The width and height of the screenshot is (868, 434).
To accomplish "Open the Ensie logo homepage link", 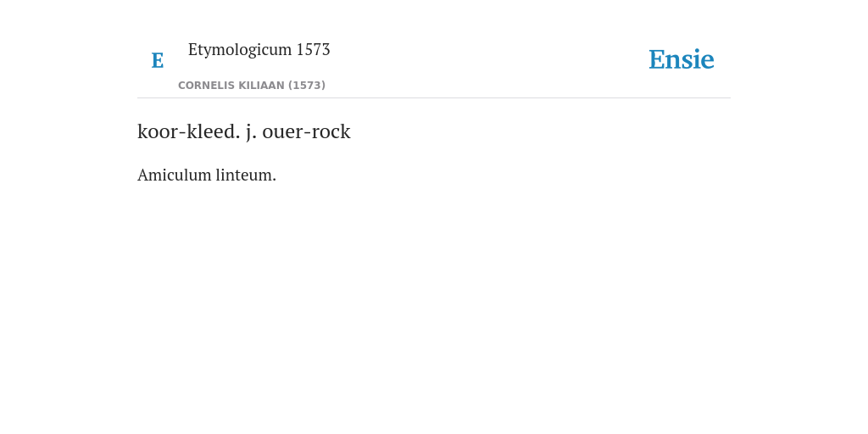I will [x=682, y=59].
